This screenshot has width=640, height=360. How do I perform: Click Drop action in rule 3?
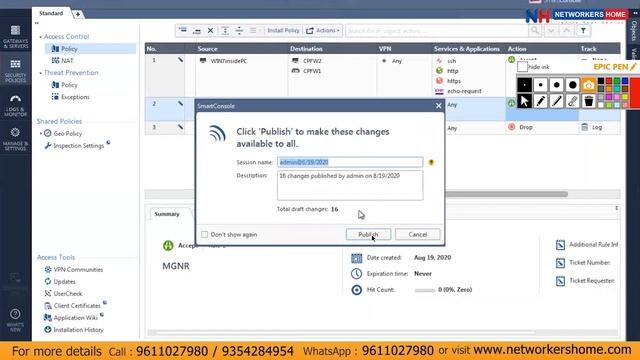pyautogui.click(x=526, y=127)
